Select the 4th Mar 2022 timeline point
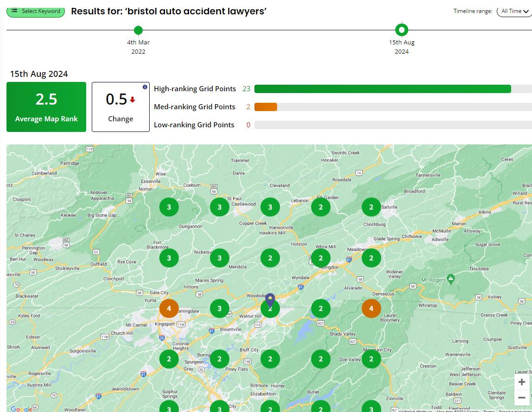 click(x=138, y=30)
